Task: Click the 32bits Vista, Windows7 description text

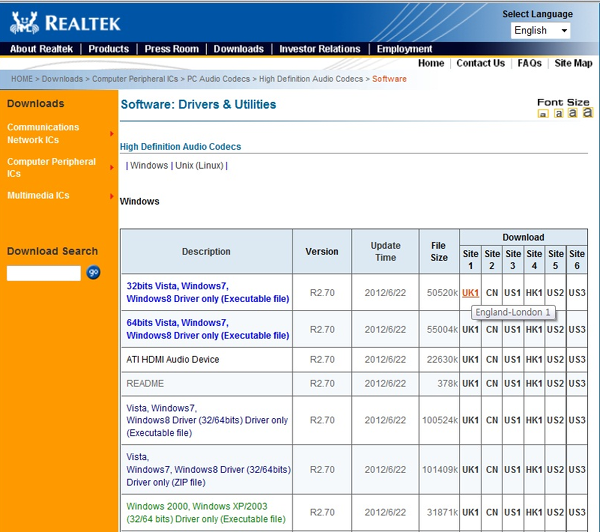Action: (x=208, y=292)
